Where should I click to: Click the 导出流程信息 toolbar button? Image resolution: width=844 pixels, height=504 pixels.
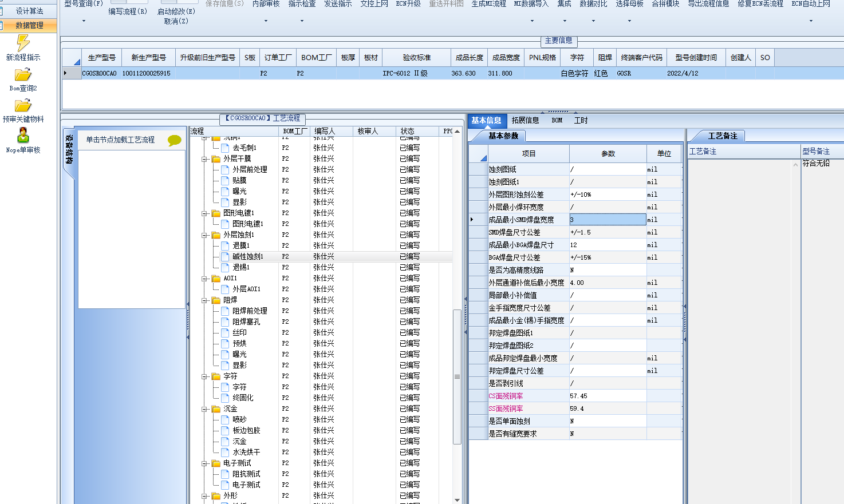[x=708, y=3]
